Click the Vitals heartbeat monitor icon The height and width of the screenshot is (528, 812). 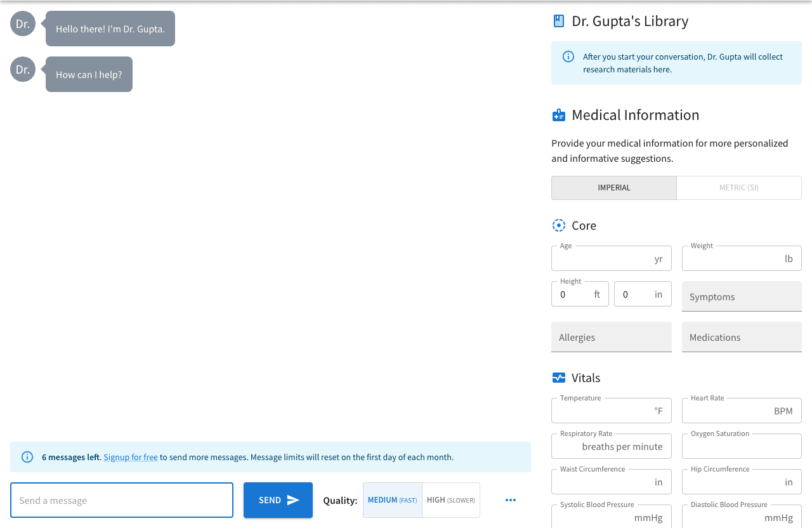pos(558,378)
